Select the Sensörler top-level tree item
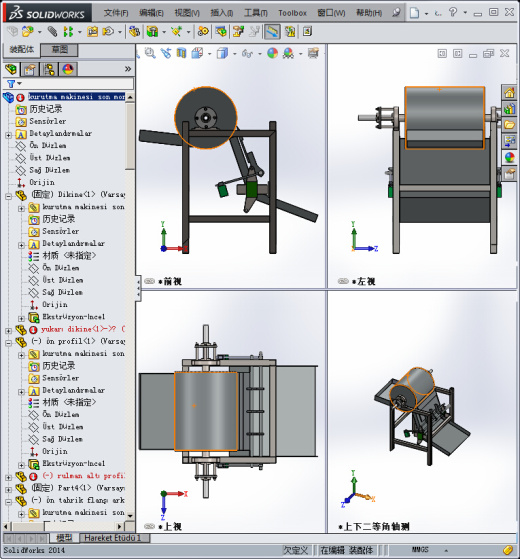The width and height of the screenshot is (520, 559). [48, 121]
